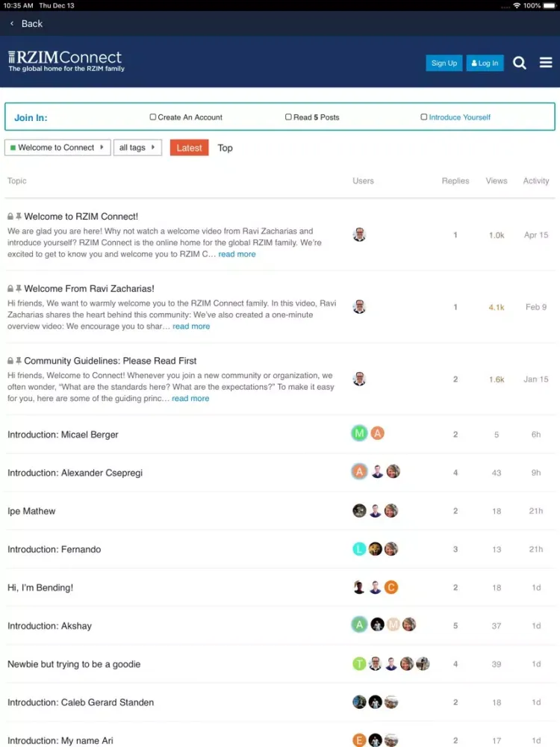Click 6h activity on Micael Berger row
Screen dimensions: 560x747
point(535,435)
